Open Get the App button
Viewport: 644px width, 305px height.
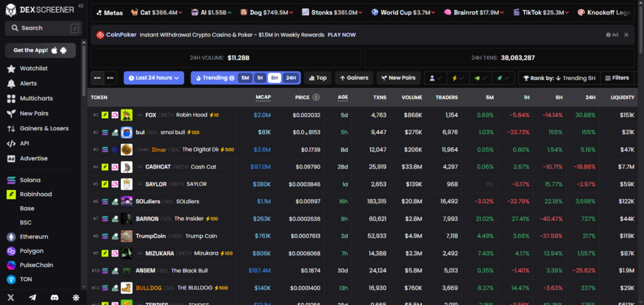pyautogui.click(x=40, y=50)
